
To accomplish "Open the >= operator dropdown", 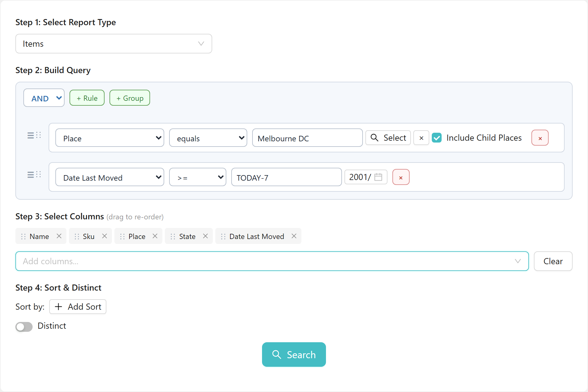I will (x=198, y=177).
